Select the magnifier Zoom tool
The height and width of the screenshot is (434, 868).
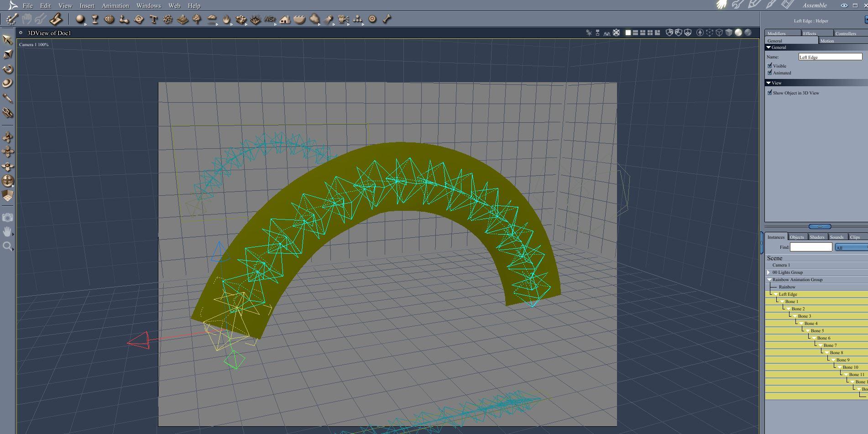click(7, 246)
